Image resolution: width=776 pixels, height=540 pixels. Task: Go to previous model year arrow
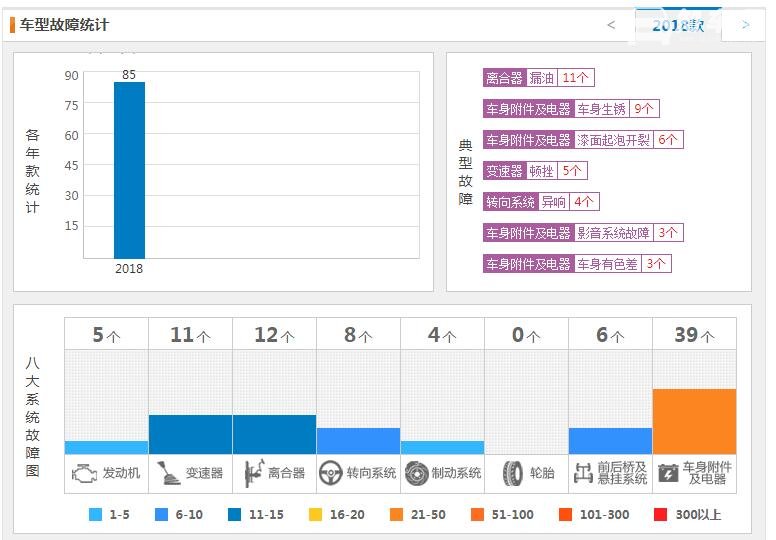[x=611, y=25]
